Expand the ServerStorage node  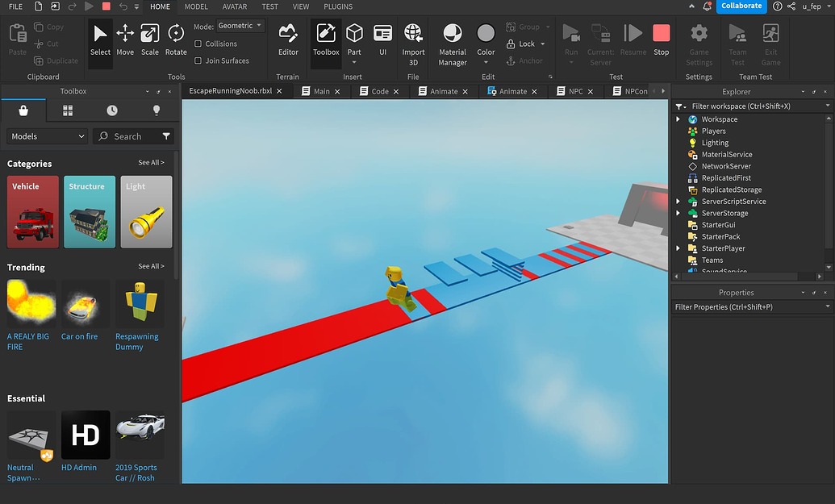coord(678,213)
